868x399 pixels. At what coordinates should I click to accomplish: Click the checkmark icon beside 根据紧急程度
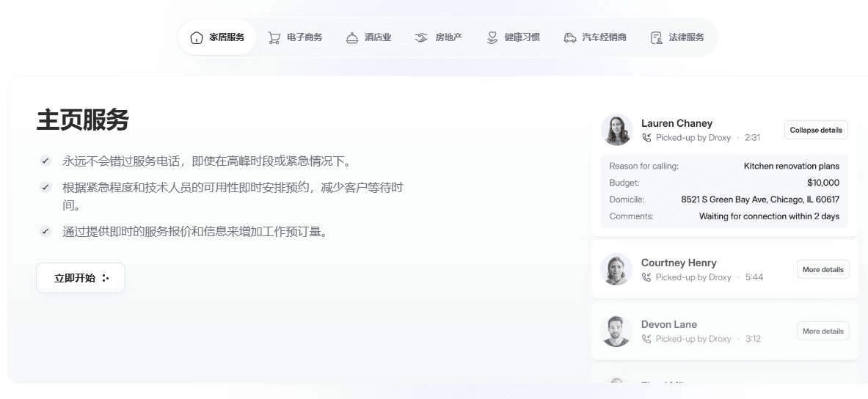click(45, 188)
